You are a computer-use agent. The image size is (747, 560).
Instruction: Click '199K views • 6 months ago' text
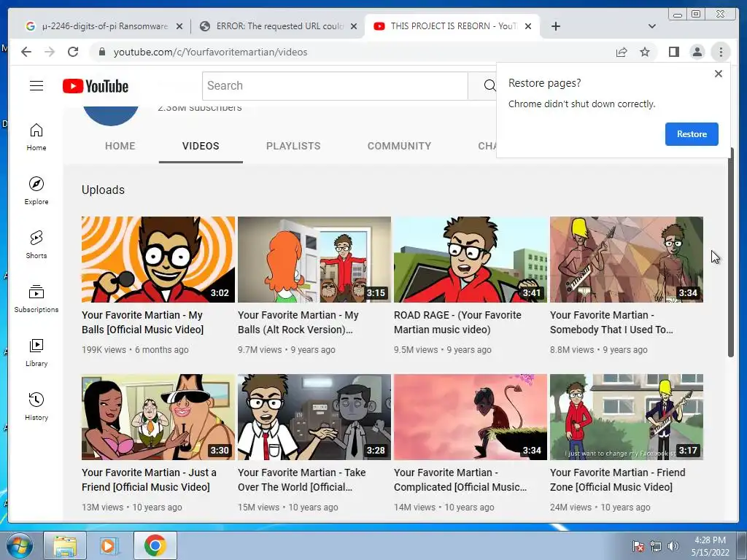tap(135, 349)
